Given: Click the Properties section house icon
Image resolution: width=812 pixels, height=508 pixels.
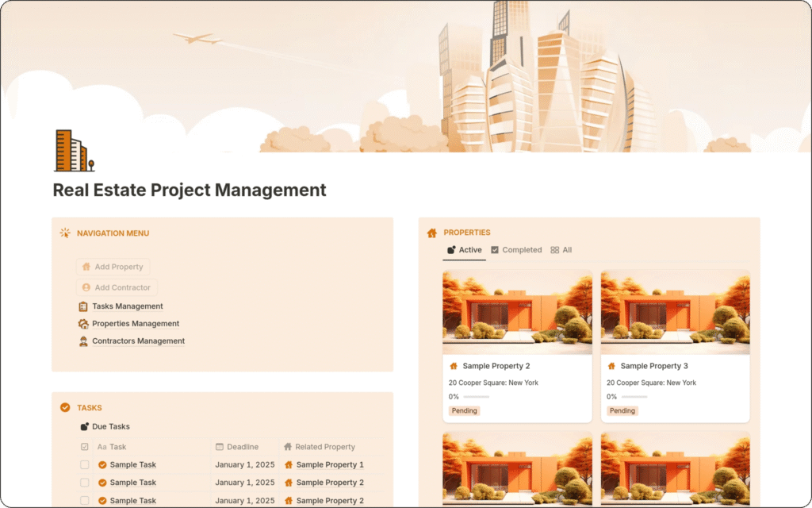Looking at the screenshot, I should (x=432, y=233).
